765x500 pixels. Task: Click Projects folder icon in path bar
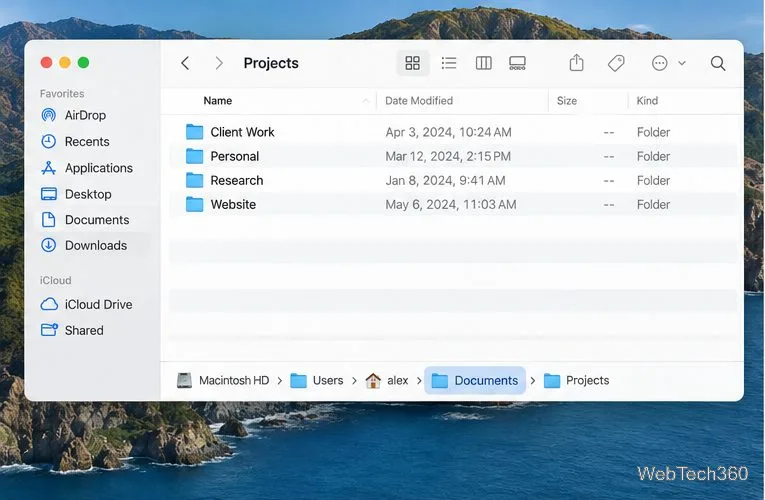552,380
